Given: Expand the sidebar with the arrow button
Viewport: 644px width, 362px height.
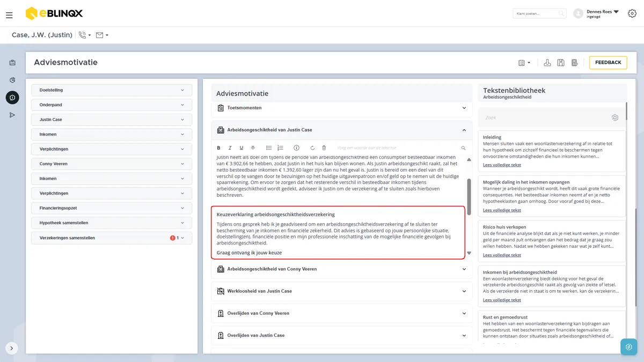Looking at the screenshot, I should pos(12,348).
